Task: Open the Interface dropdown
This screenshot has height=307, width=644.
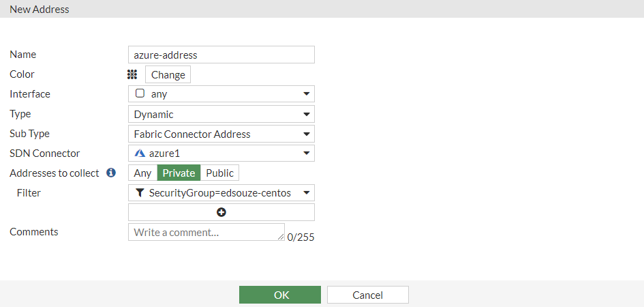Action: click(x=221, y=94)
